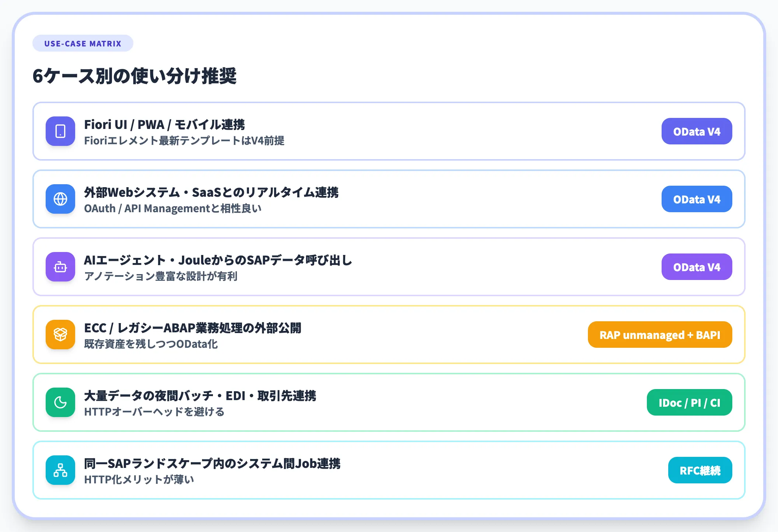The width and height of the screenshot is (778, 532).
Task: Click the IDoc / PI / CI badge
Action: [x=689, y=402]
